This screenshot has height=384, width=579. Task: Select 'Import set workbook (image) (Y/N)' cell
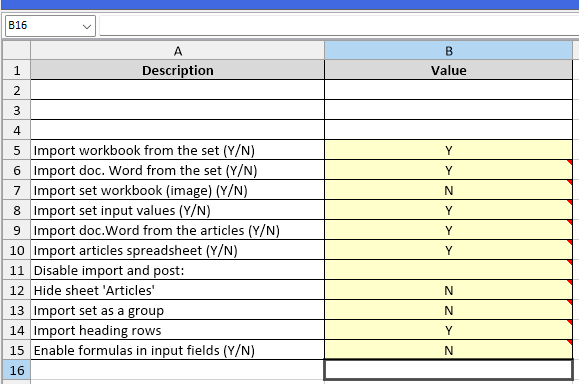point(178,190)
